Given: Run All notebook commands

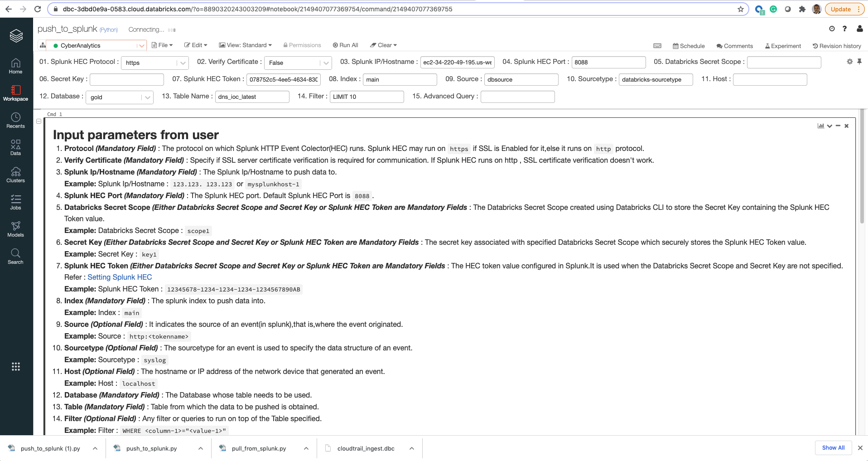Looking at the screenshot, I should [x=345, y=45].
